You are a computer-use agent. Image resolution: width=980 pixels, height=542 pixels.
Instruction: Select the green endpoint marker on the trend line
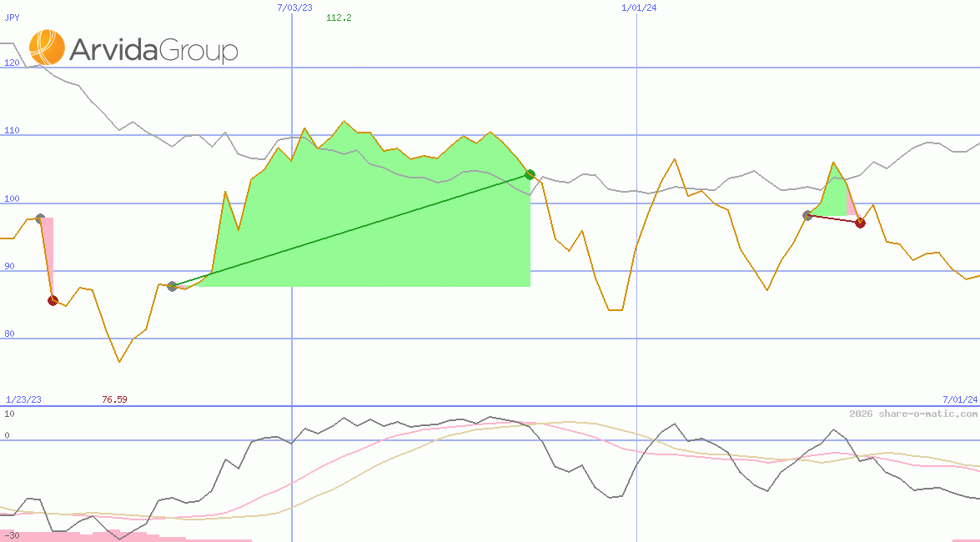[530, 174]
